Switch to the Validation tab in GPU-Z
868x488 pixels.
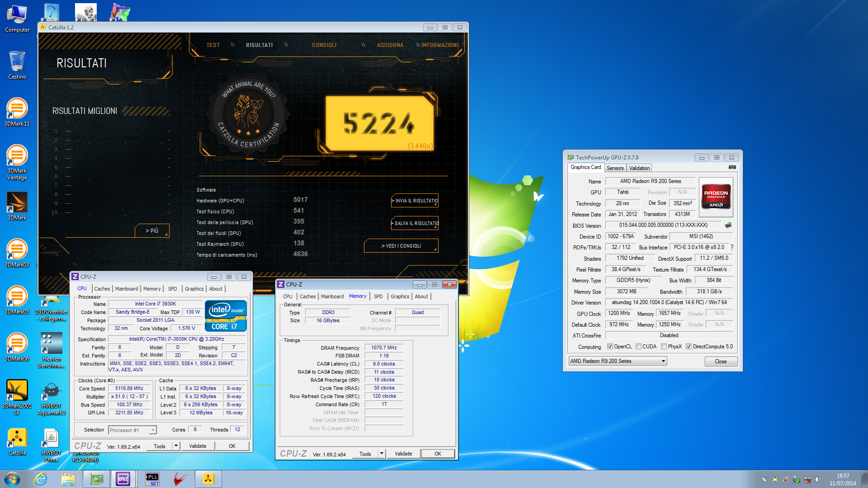(639, 168)
